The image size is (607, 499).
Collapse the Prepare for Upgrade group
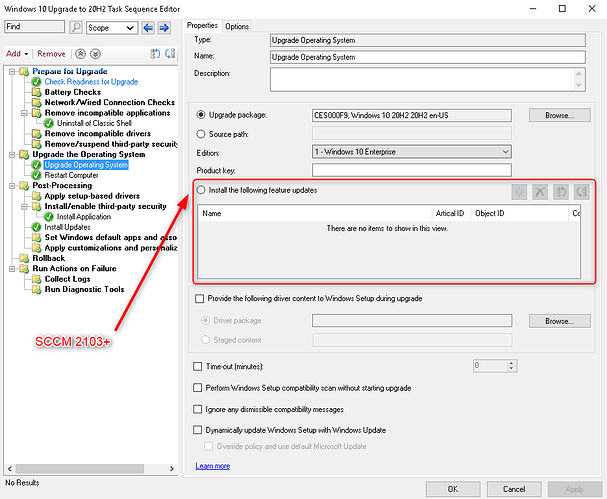(x=12, y=72)
